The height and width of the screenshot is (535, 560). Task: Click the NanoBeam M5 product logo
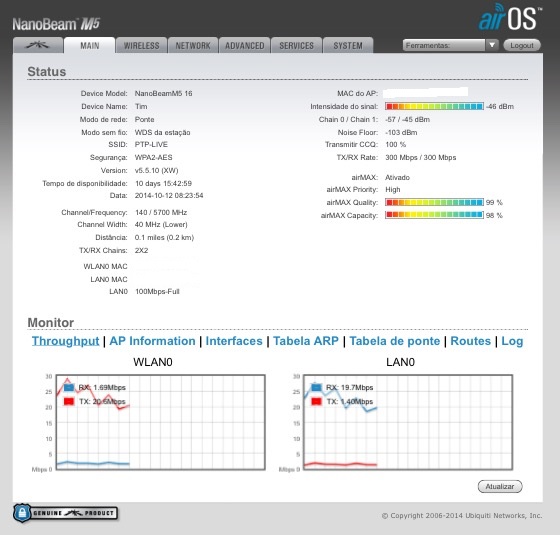[x=56, y=24]
